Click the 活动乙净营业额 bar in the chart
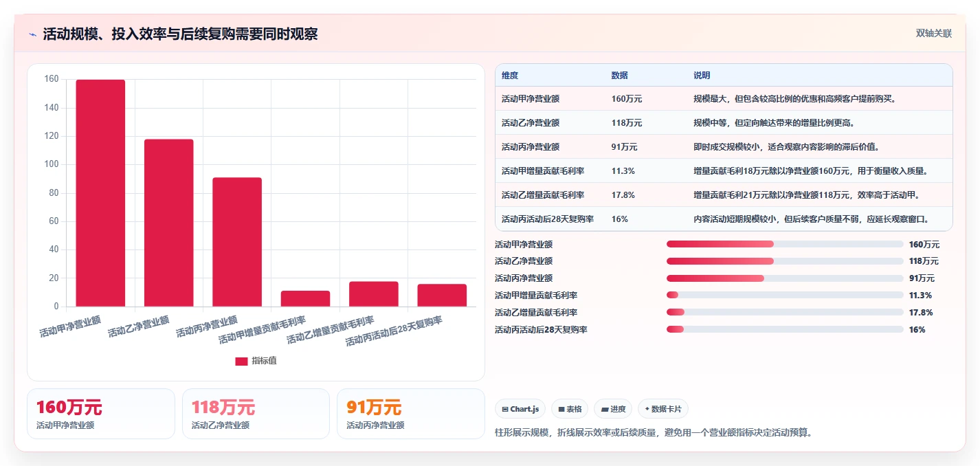 [168, 223]
